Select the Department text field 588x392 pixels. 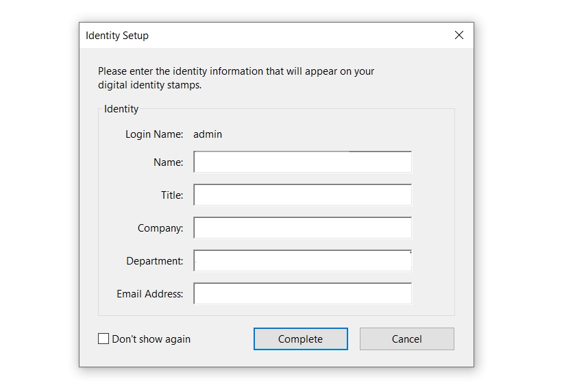pyautogui.click(x=302, y=261)
